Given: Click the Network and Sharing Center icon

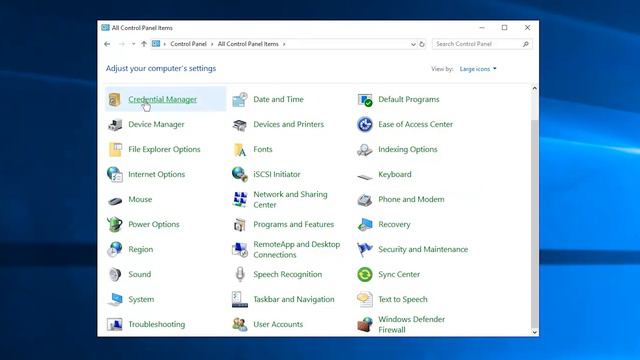Looking at the screenshot, I should (x=240, y=200).
